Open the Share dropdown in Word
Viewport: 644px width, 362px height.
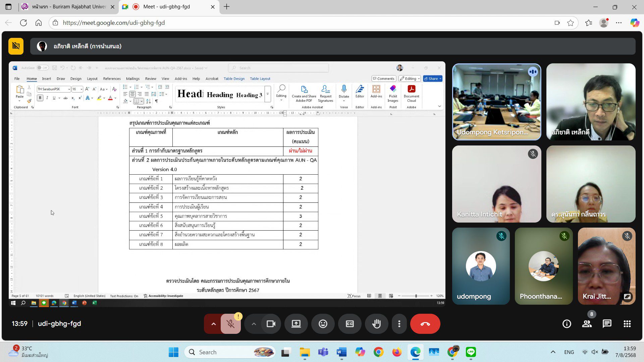(433, 78)
